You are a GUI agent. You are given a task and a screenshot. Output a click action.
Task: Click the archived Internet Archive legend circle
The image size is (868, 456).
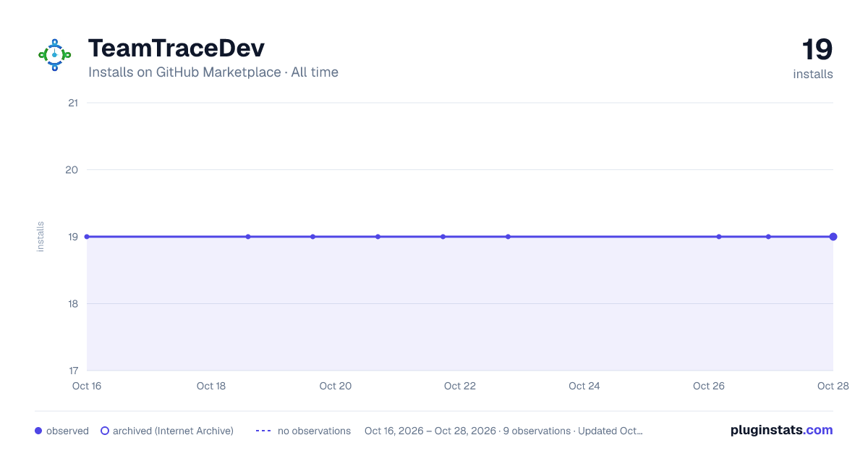[105, 431]
